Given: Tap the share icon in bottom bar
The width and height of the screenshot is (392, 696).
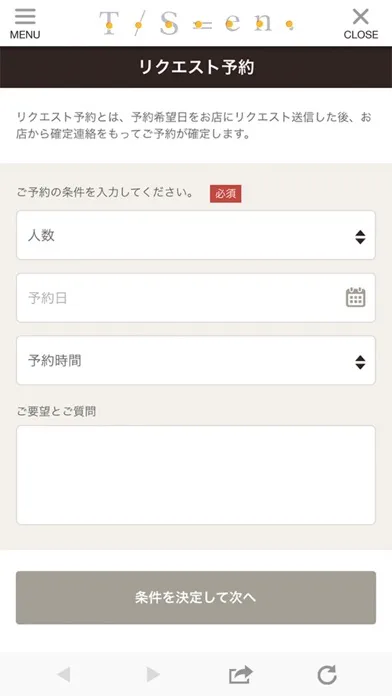Looking at the screenshot, I should [x=241, y=675].
